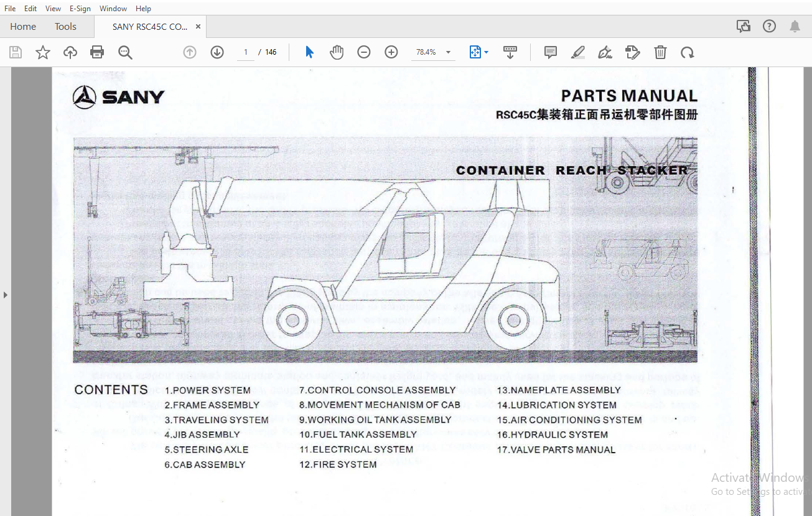Go to next page with the down arrow
The width and height of the screenshot is (812, 516).
[x=217, y=52]
